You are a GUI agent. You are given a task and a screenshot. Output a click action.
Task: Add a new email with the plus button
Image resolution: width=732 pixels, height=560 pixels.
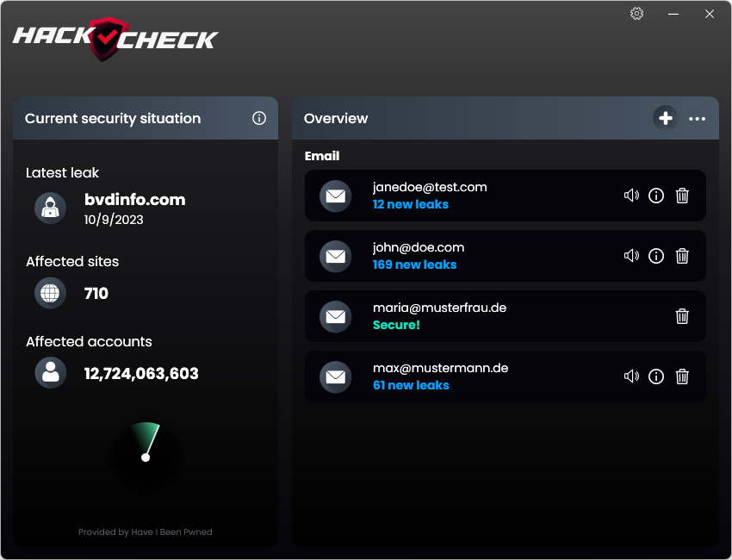tap(665, 118)
